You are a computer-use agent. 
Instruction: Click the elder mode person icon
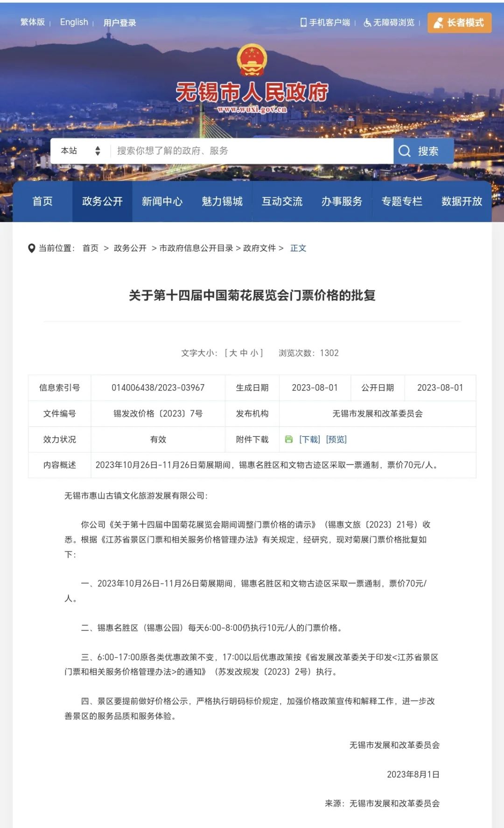pyautogui.click(x=438, y=22)
